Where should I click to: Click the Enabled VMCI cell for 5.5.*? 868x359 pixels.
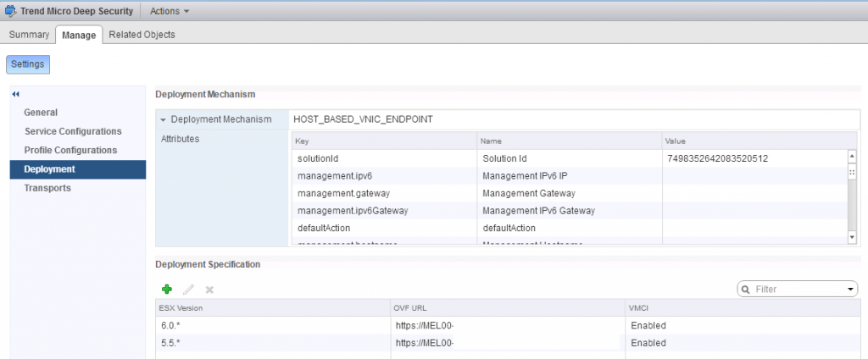[x=743, y=343]
